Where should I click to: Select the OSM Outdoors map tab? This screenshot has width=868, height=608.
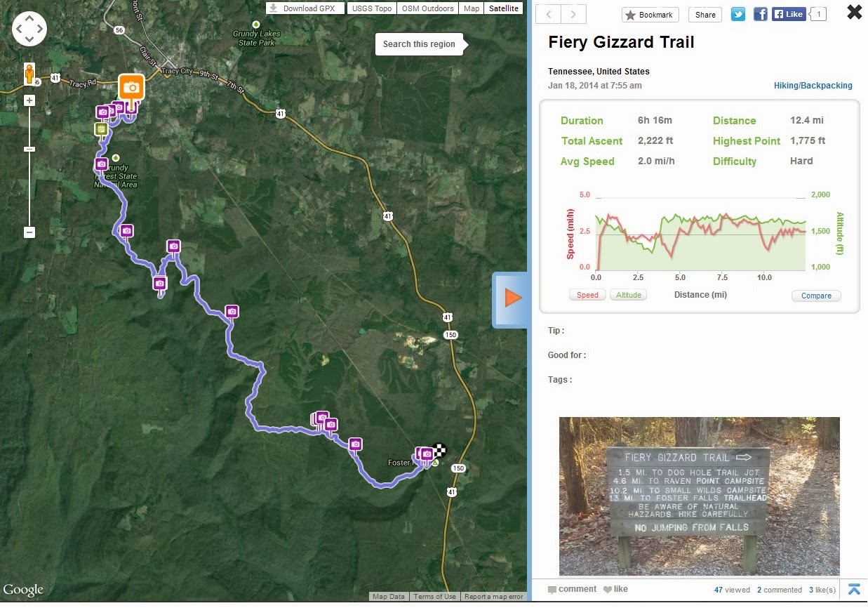[x=427, y=8]
